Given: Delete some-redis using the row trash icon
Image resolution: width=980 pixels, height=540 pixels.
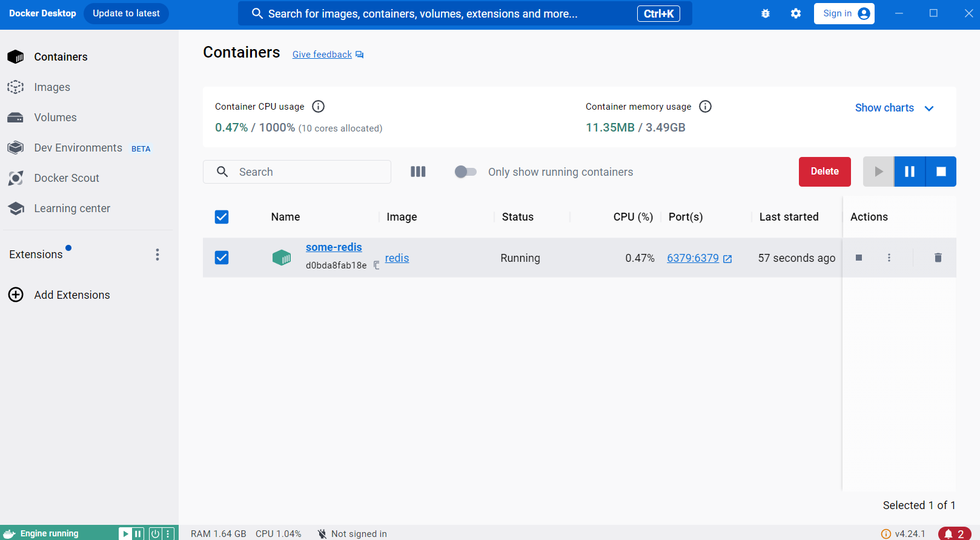Looking at the screenshot, I should [938, 258].
